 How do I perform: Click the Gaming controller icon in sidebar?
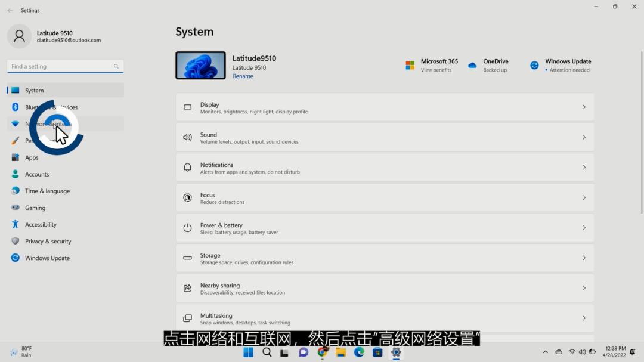[14, 208]
